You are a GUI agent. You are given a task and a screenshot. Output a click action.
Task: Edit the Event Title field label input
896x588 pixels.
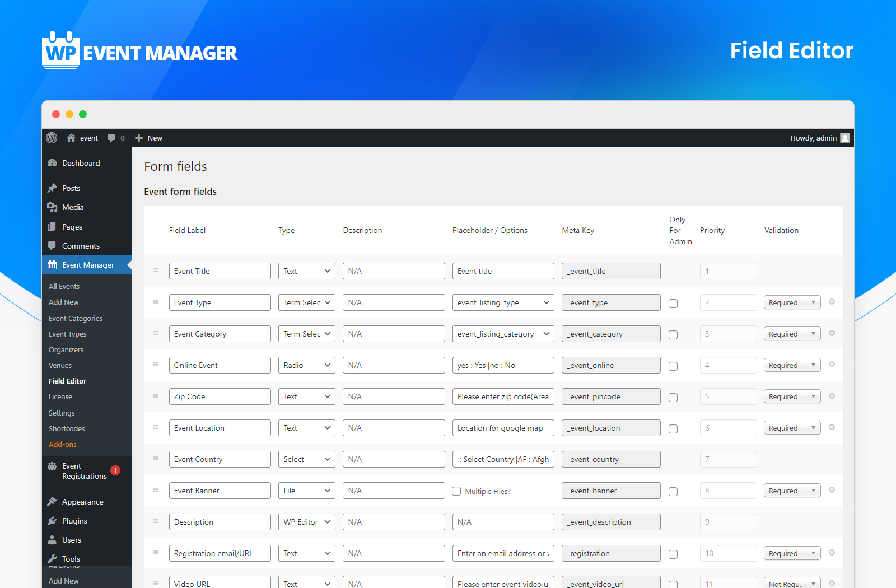220,271
